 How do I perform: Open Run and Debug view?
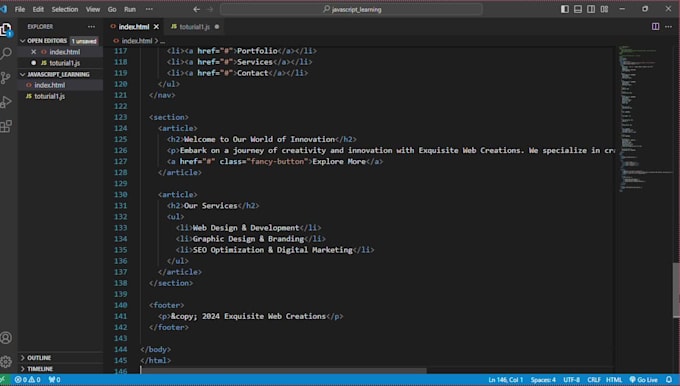pyautogui.click(x=6, y=102)
